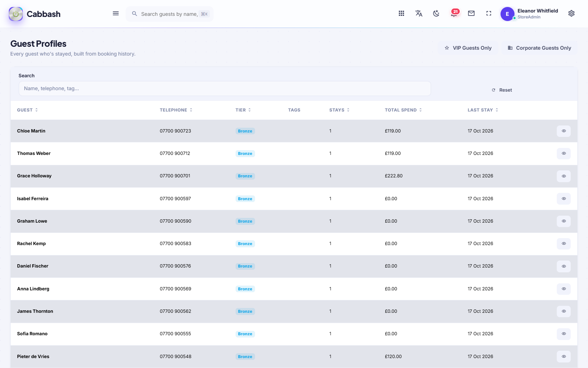Sort by Guest column
Image resolution: width=588 pixels, height=368 pixels.
coord(28,110)
